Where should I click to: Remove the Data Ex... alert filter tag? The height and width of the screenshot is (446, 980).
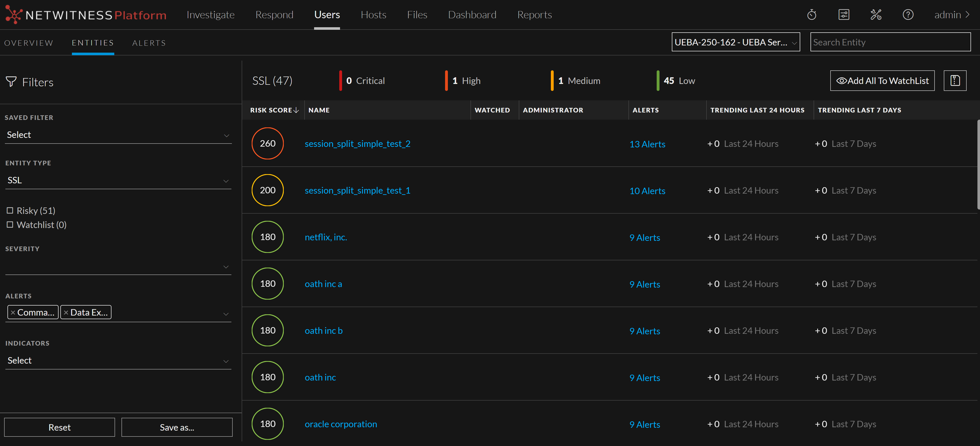click(66, 312)
